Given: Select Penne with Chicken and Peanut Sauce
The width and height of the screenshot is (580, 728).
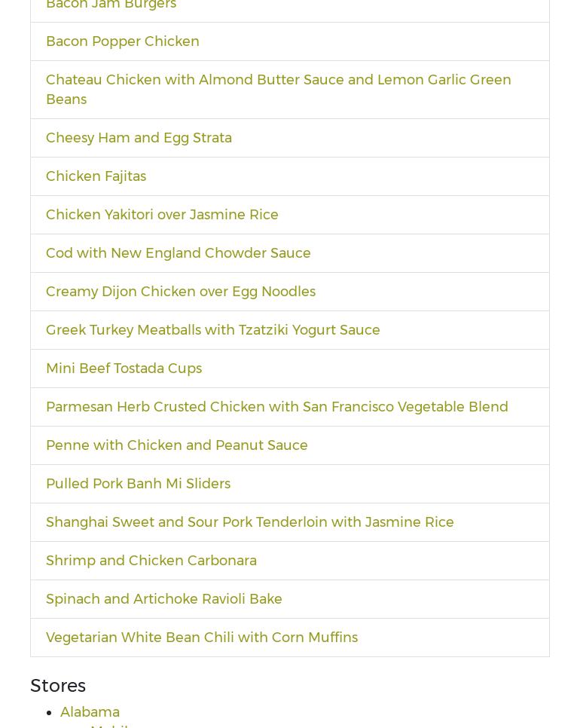Looking at the screenshot, I should 176,445.
